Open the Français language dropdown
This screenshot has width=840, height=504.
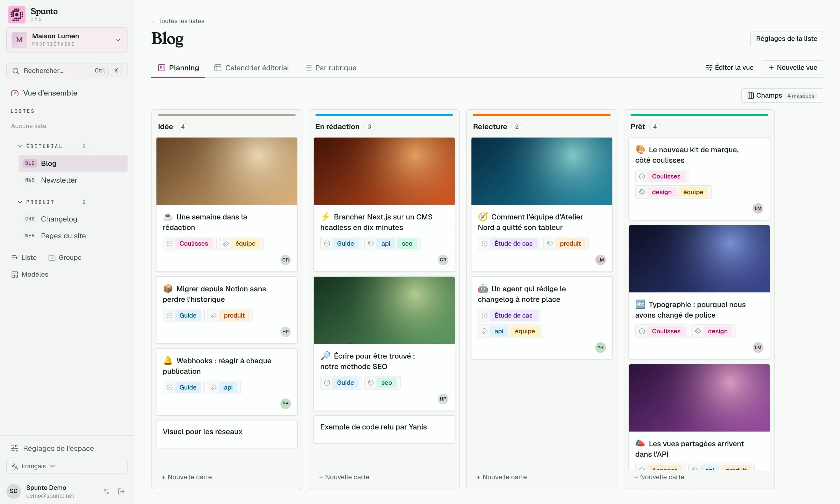coord(67,466)
